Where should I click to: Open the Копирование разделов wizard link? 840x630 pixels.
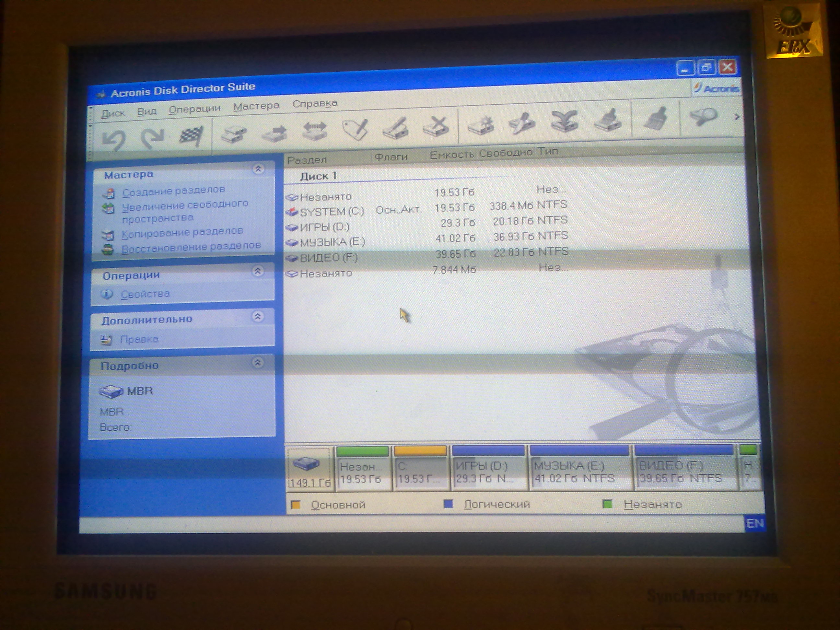182,232
